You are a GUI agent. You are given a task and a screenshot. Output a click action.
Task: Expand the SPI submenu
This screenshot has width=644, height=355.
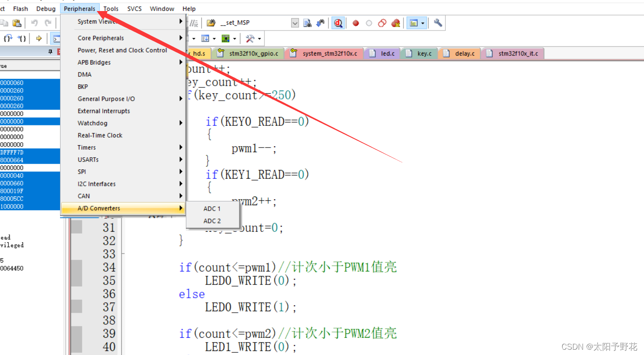click(123, 172)
